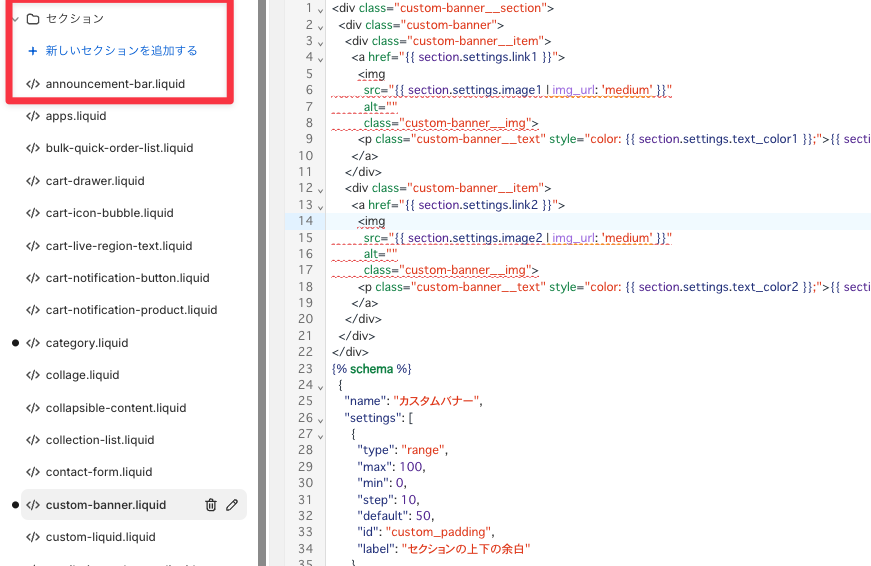The image size is (871, 566).
Task: Click code icon of custom-liquid.liquid
Action: [x=33, y=538]
